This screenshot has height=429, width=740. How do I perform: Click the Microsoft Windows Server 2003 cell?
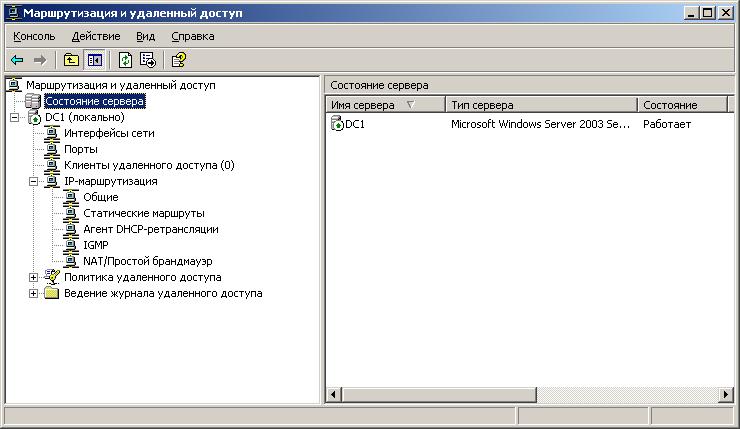[540, 124]
